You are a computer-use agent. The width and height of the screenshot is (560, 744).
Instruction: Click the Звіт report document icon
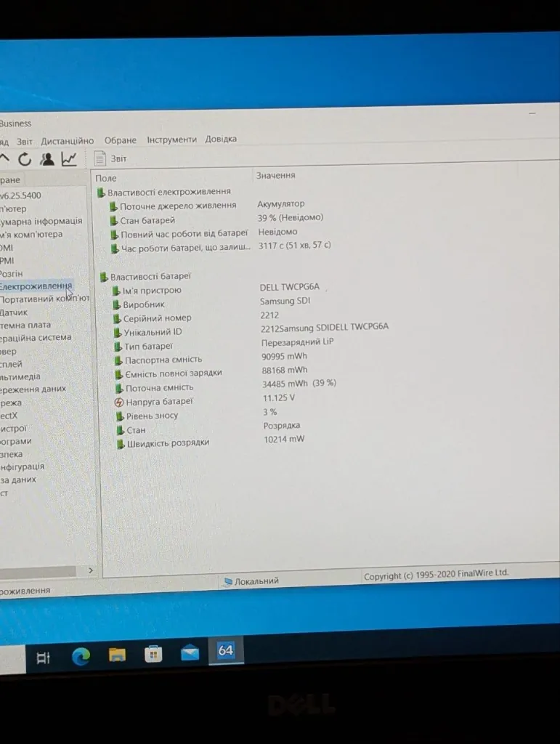click(x=100, y=158)
